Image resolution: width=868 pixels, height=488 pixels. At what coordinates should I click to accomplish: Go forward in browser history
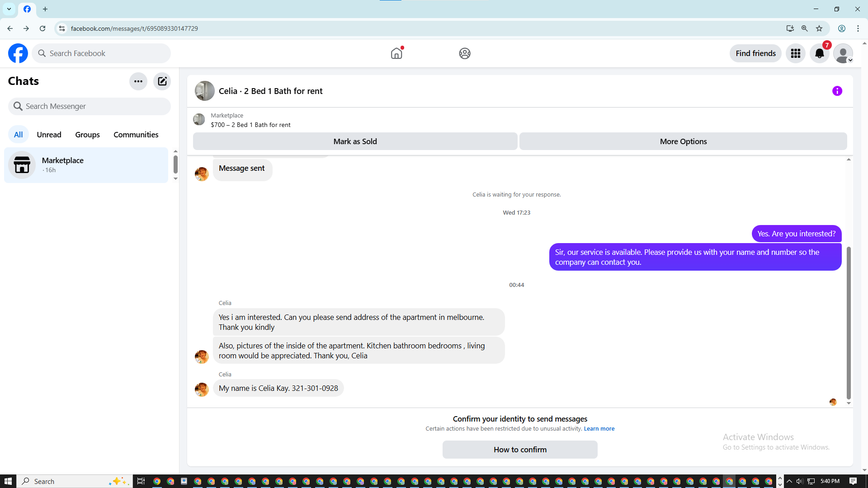pos(26,28)
